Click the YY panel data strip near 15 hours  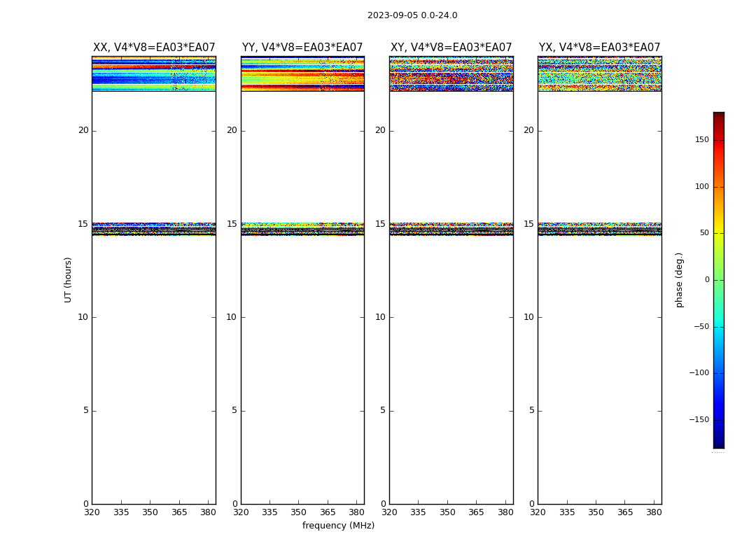click(x=302, y=229)
